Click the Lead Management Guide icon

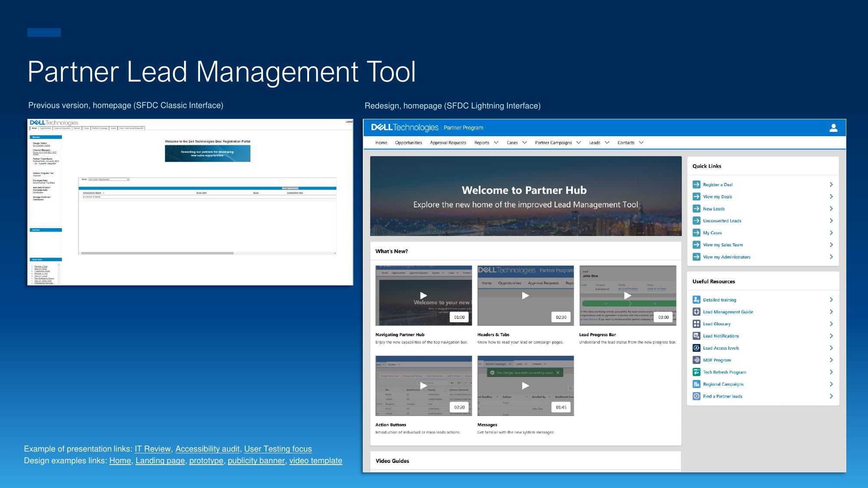(x=697, y=312)
